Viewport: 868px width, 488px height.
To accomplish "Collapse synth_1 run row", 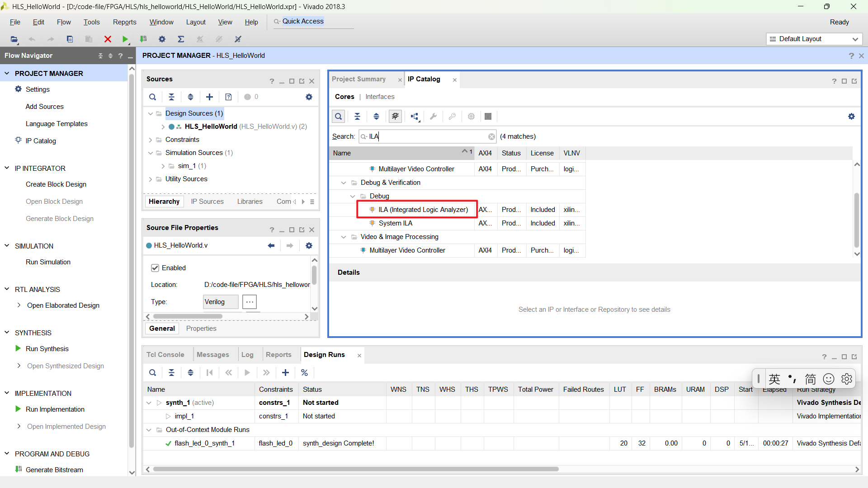I will 149,403.
